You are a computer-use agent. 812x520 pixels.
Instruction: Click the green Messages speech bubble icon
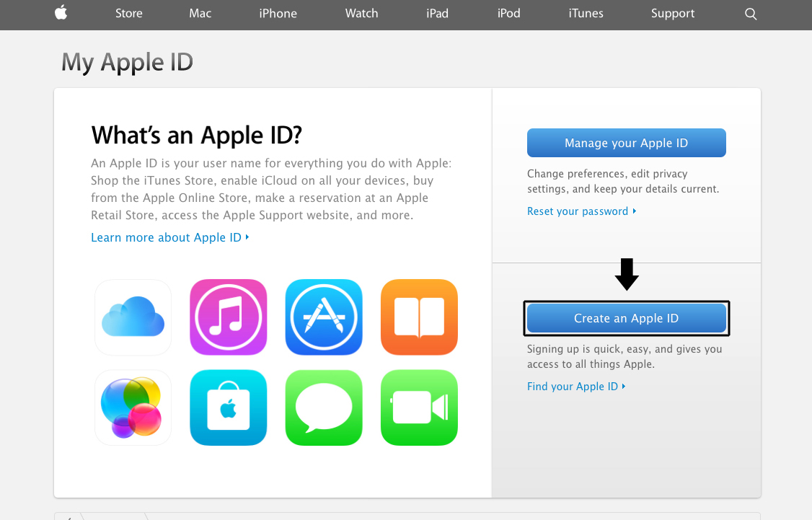click(324, 407)
